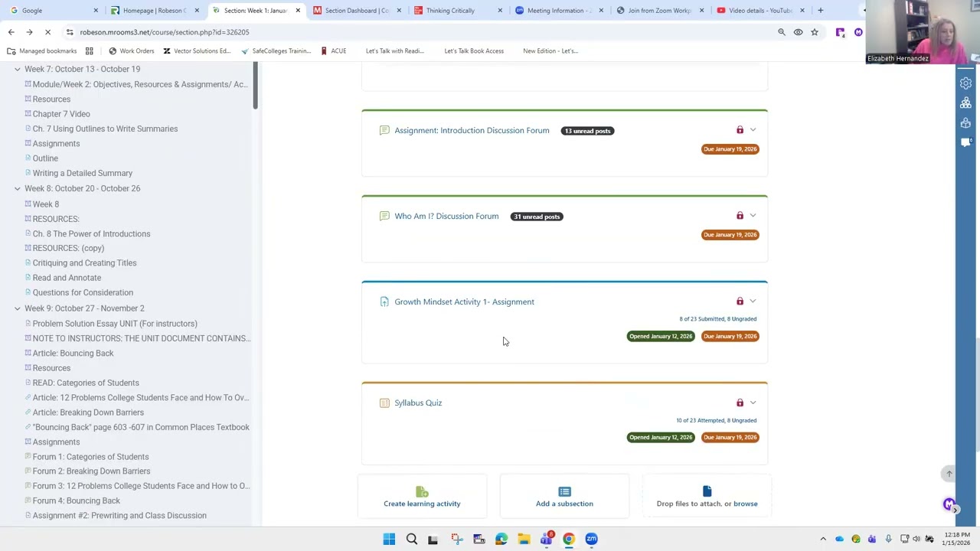
Task: Click the stop loading button
Action: pyautogui.click(x=47, y=32)
